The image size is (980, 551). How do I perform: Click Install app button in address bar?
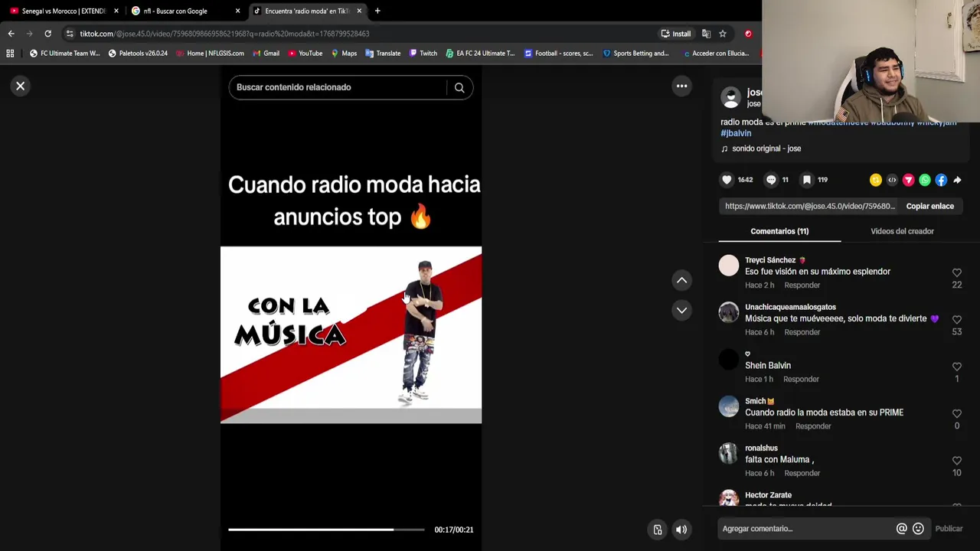(x=676, y=34)
